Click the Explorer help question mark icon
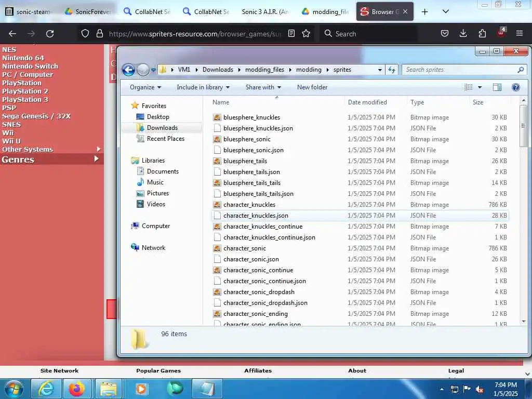The height and width of the screenshot is (399, 532). [515, 87]
